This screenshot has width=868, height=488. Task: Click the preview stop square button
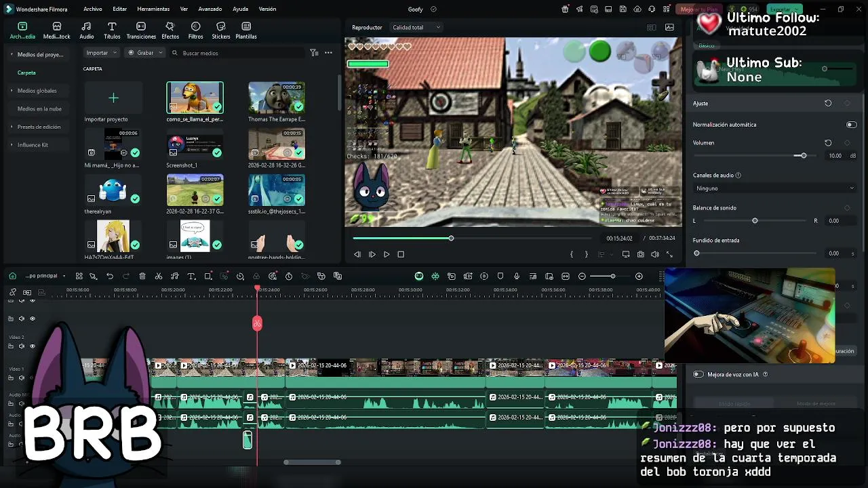(x=401, y=254)
